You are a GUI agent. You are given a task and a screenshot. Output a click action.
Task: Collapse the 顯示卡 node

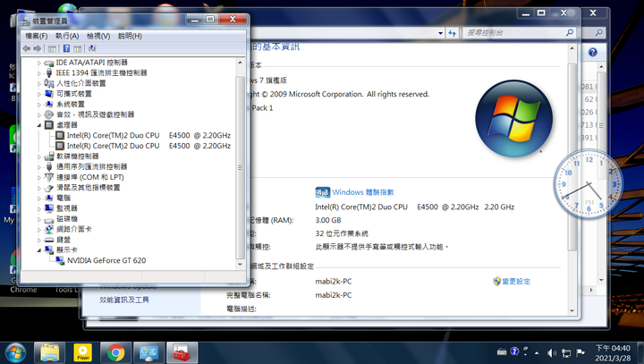[x=39, y=250]
